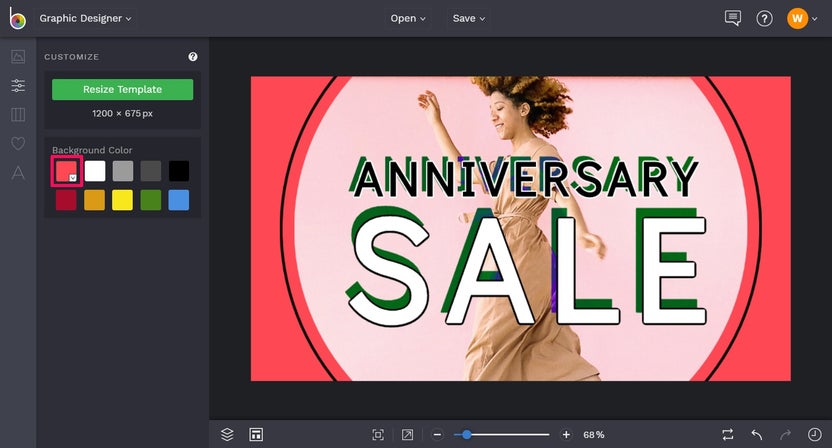Open the Image Manager sidebar icon
The width and height of the screenshot is (832, 448).
tap(18, 56)
